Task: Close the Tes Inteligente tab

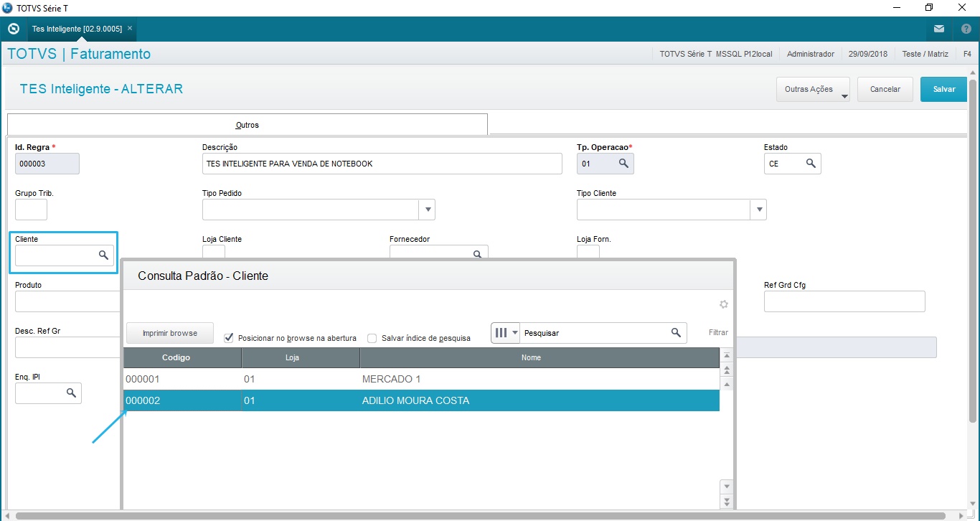Action: coord(130,29)
